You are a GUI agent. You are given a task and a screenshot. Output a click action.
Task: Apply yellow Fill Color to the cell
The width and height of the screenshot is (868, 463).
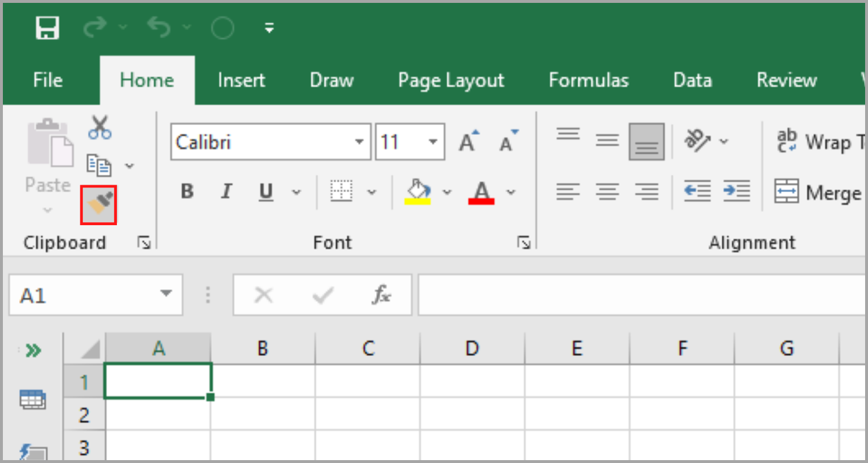point(418,192)
